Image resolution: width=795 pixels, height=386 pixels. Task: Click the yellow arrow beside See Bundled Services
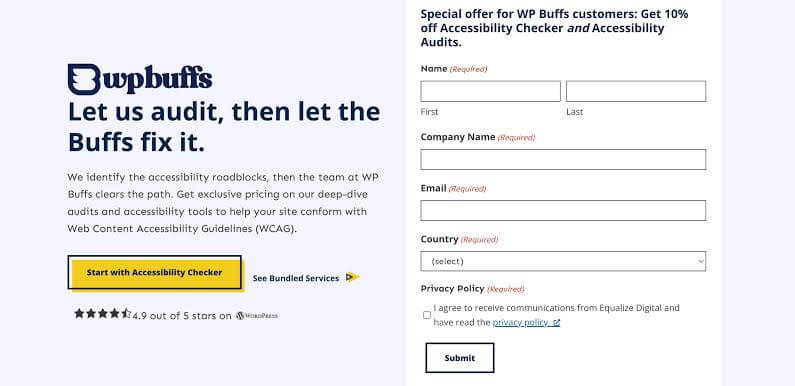coord(353,277)
